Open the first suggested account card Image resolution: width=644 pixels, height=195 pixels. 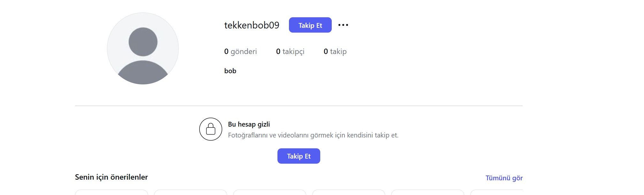tap(111, 192)
